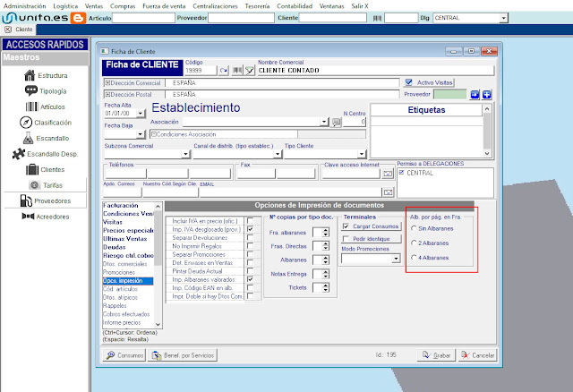Click the email envelope icon beside EMAIL field
This screenshot has width=573, height=392.
388,192
